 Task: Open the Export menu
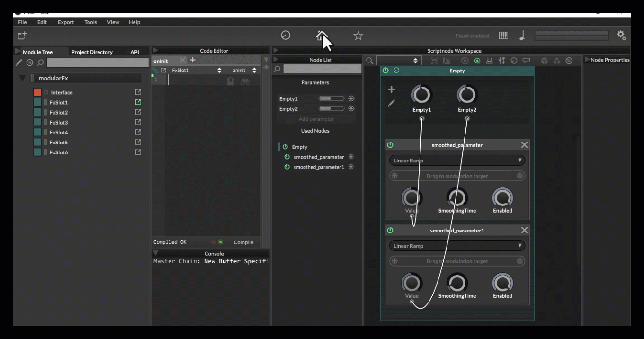66,22
